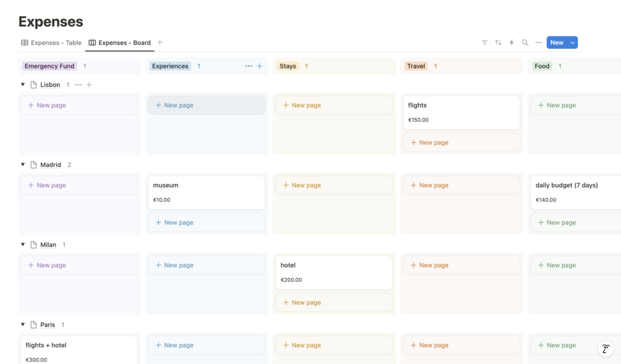621x364 pixels.
Task: Add new page in Milan Food
Action: tap(576, 265)
